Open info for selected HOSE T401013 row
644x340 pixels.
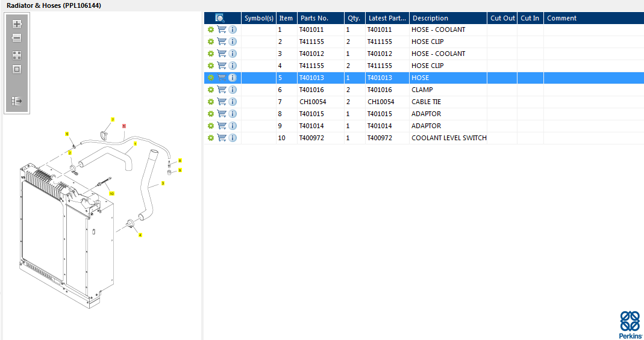point(233,78)
